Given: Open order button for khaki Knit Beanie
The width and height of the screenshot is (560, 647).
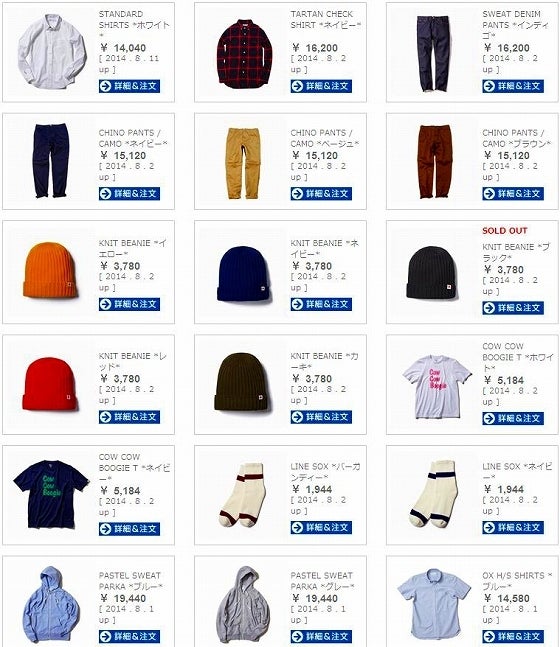Looking at the screenshot, I should tap(321, 417).
